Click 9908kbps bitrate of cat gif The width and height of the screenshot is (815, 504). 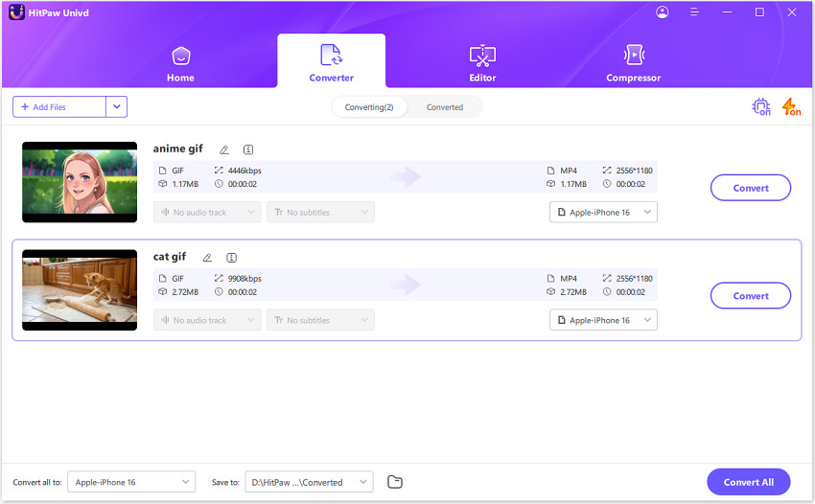pos(244,279)
